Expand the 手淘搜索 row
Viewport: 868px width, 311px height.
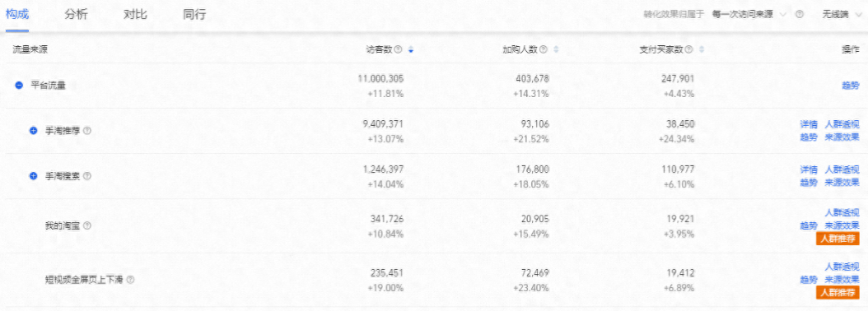[x=33, y=176]
